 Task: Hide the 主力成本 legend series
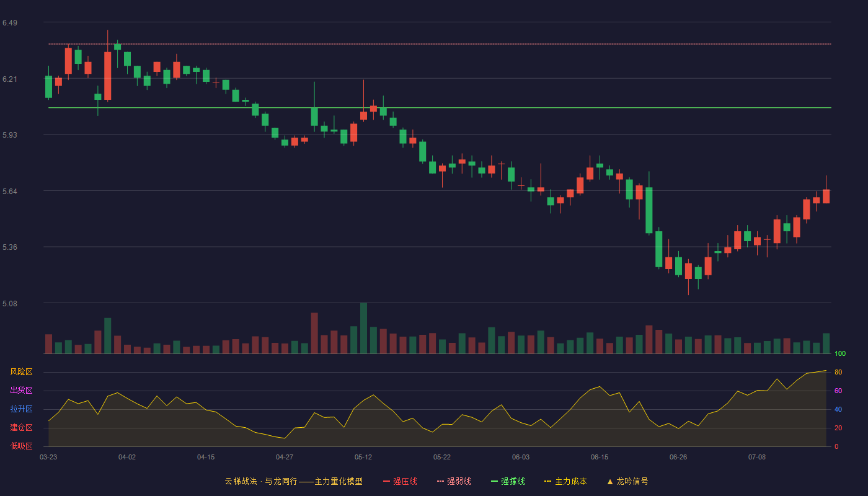click(565, 481)
